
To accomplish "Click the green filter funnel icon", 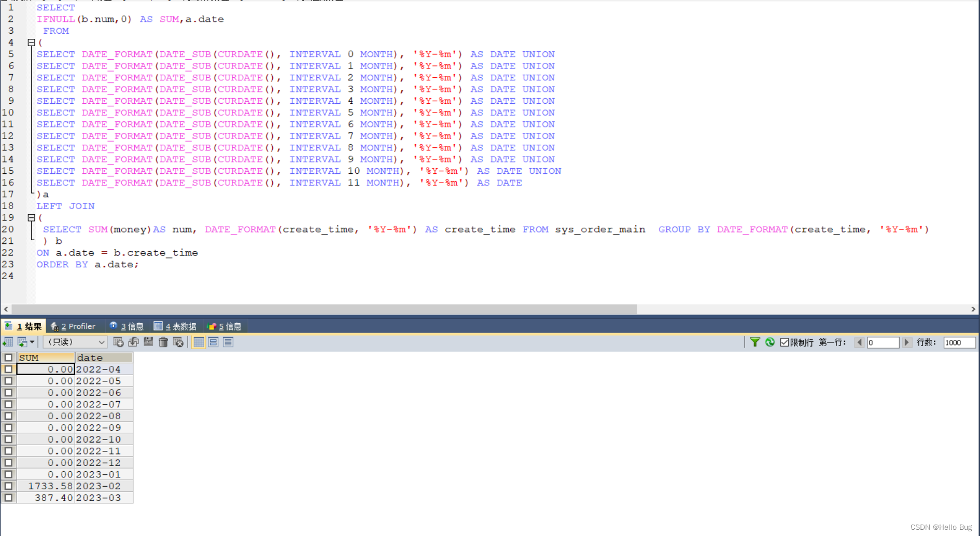I will 755,342.
